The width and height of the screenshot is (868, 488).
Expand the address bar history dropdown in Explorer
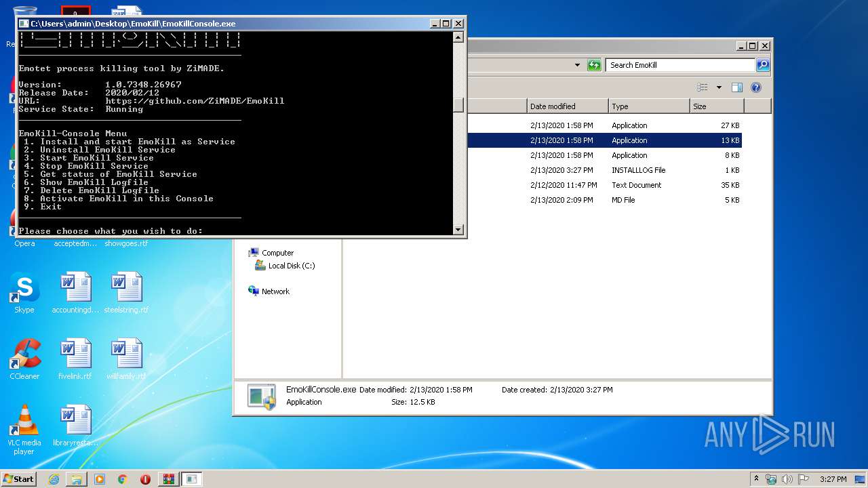click(577, 65)
